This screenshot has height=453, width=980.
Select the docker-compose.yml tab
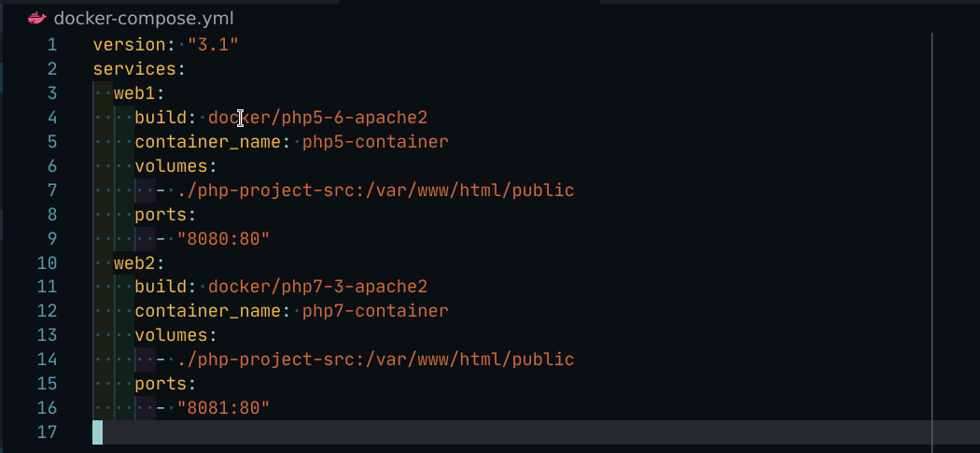[x=144, y=18]
